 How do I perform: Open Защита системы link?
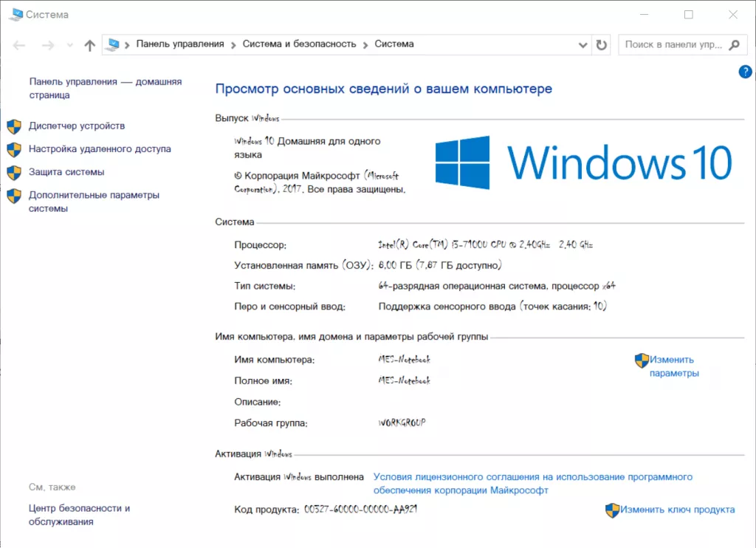(66, 172)
